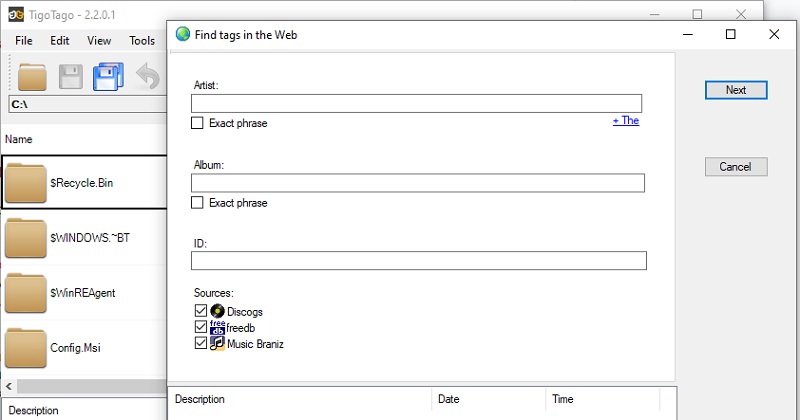Viewport: 800px width, 420px height.
Task: Open the Tools menu
Action: tap(142, 41)
